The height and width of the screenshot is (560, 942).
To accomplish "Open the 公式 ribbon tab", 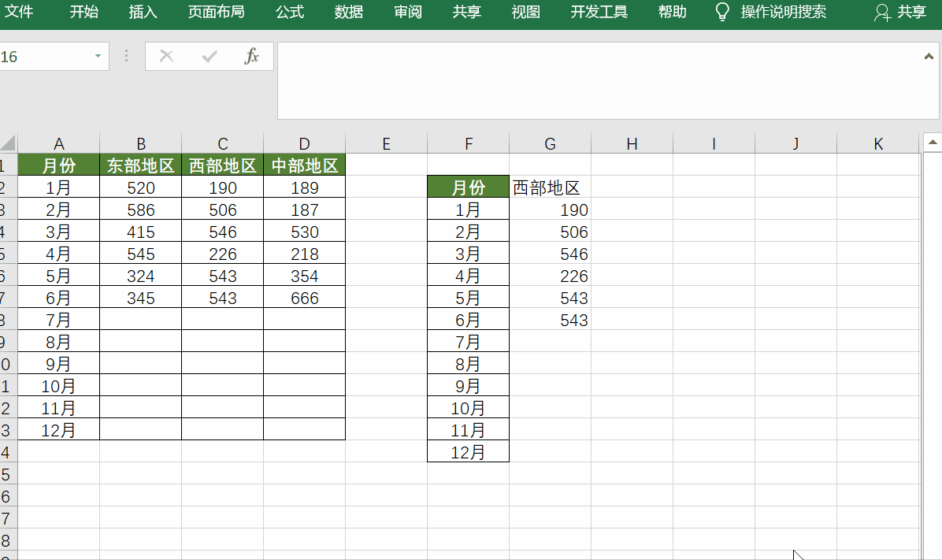I will coord(290,12).
